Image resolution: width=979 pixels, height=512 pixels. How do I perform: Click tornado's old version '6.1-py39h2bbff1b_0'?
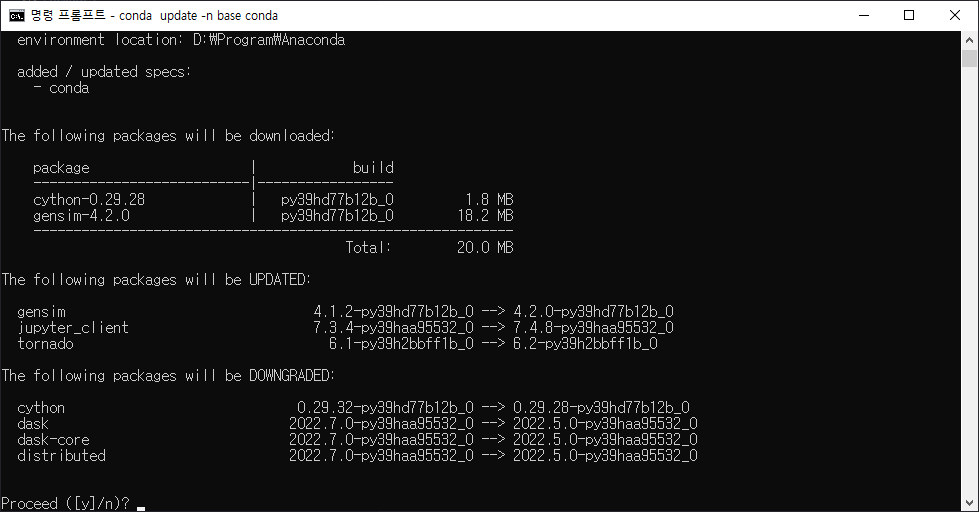click(401, 343)
